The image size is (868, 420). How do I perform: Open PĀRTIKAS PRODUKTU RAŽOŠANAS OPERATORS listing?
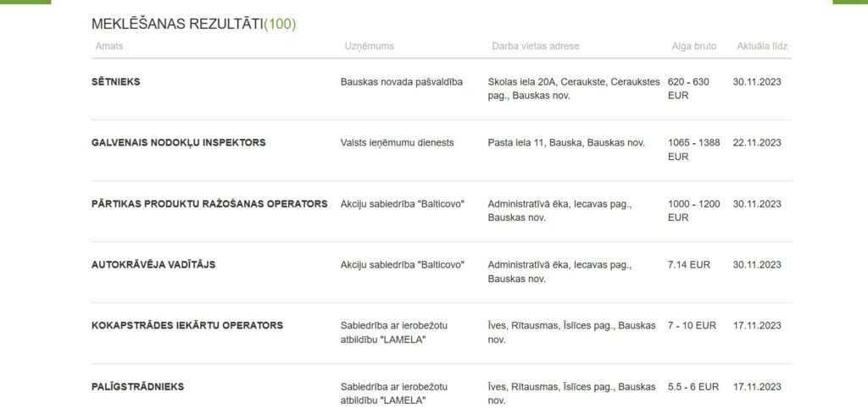point(209,204)
